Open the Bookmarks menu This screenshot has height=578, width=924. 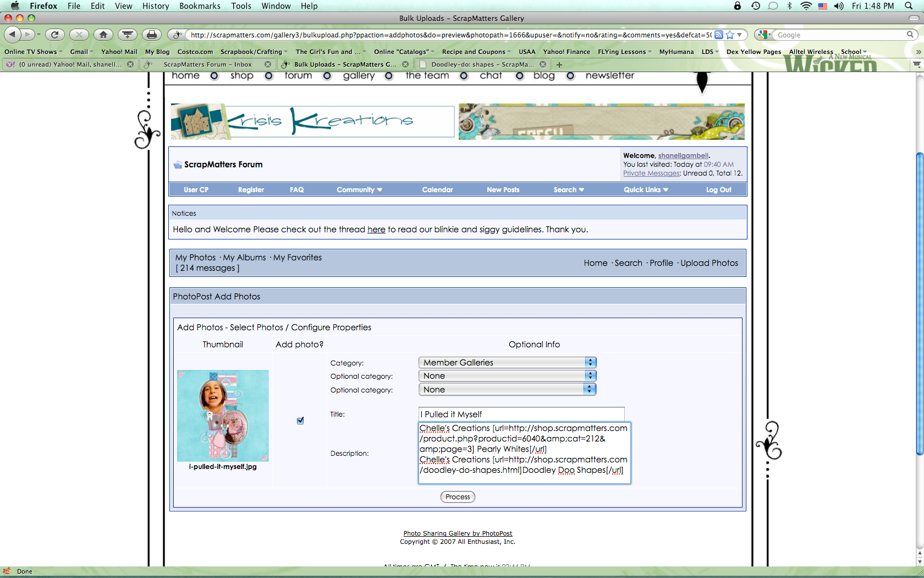pos(200,6)
